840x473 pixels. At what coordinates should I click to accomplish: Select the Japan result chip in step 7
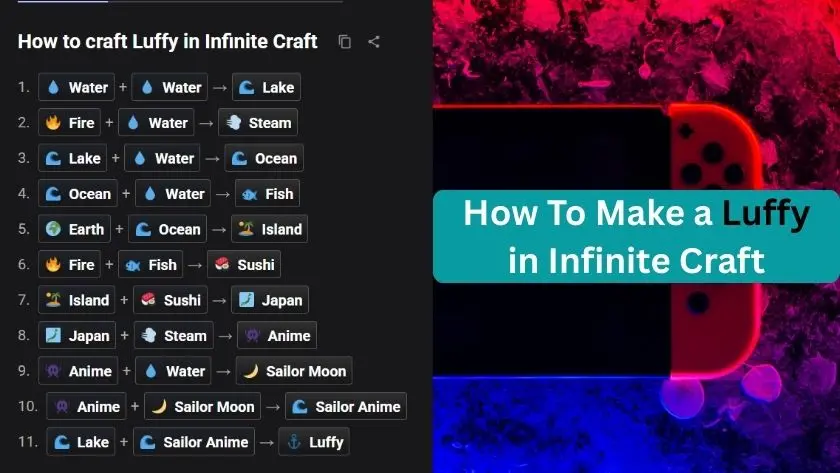click(270, 300)
